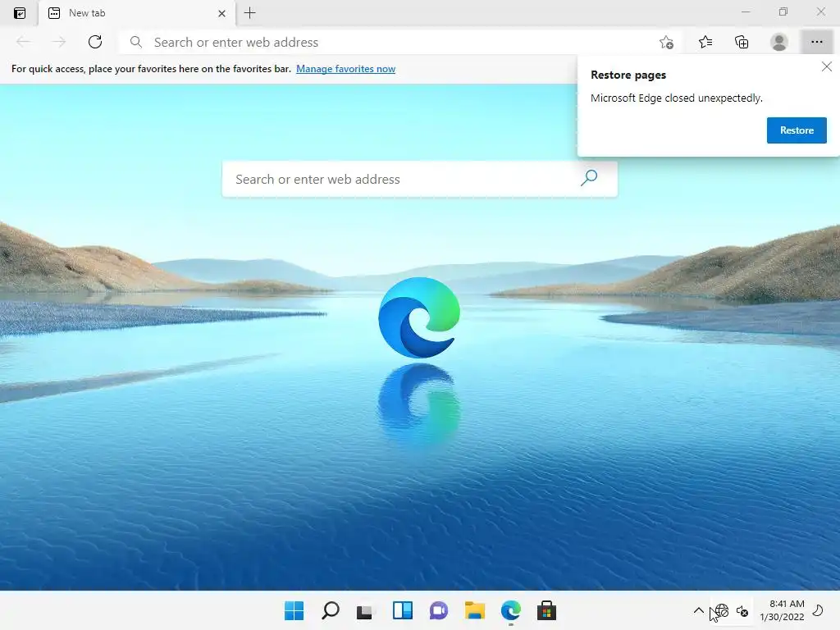
Task: Close the Restore pages popup
Action: click(x=827, y=66)
